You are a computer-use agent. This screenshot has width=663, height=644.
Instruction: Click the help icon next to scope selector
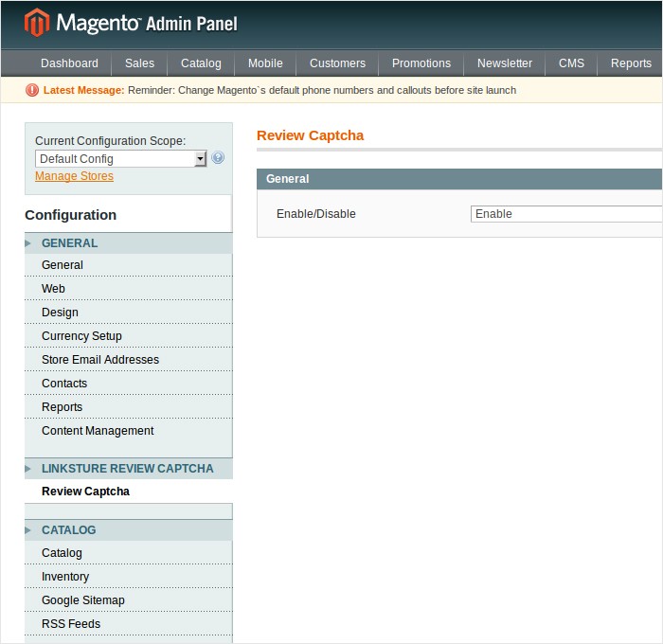coord(218,158)
